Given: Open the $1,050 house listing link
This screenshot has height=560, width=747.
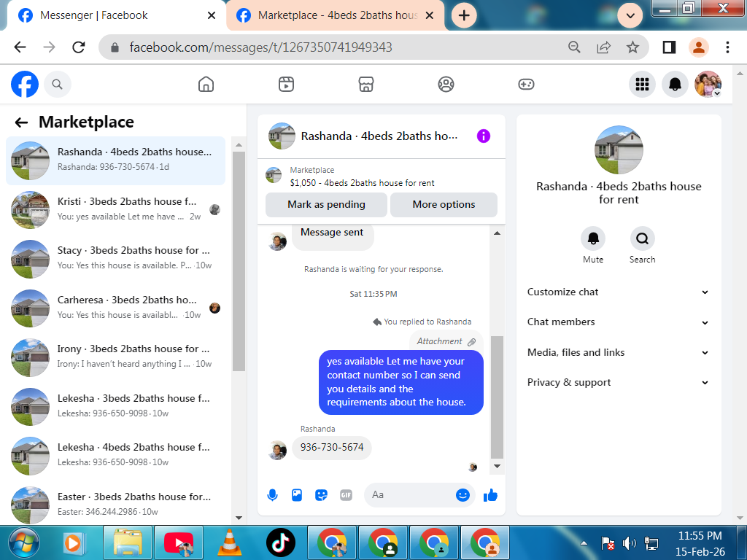Looking at the screenshot, I should (362, 183).
